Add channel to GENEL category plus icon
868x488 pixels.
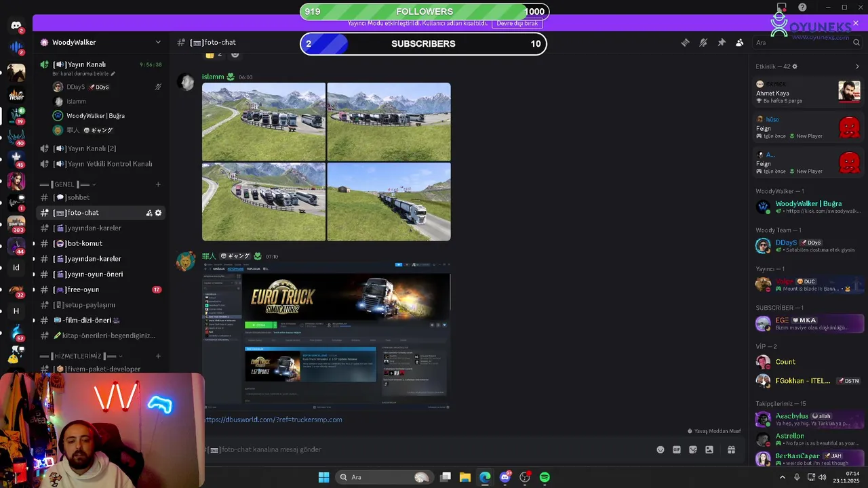[158, 184]
